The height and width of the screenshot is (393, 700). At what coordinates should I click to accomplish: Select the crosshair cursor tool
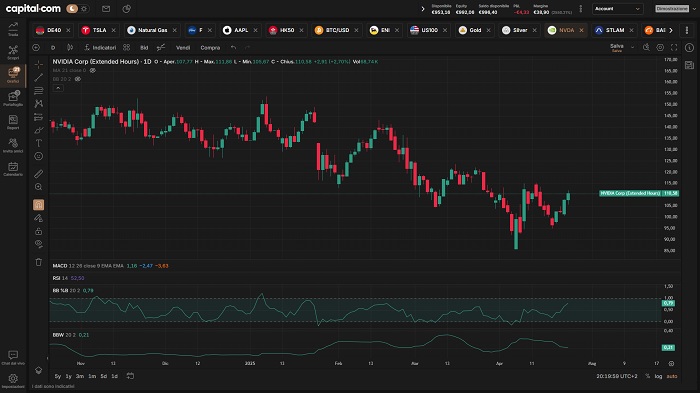click(x=39, y=64)
